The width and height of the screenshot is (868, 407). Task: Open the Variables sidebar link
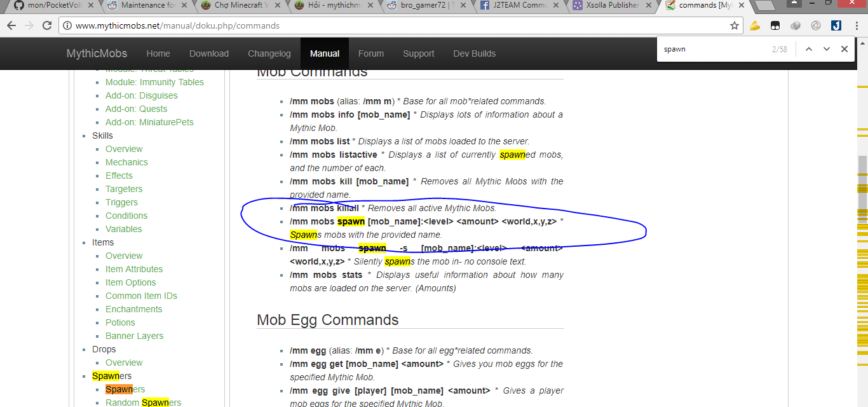point(124,229)
